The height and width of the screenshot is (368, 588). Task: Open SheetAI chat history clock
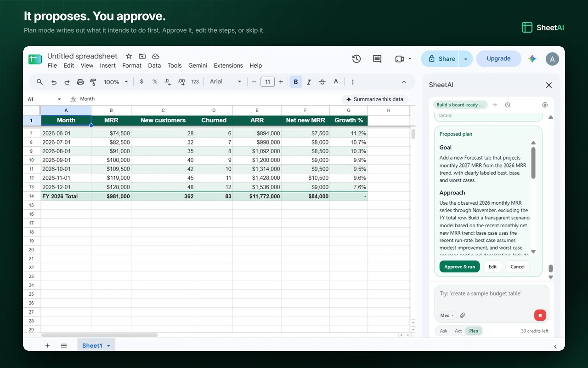pos(508,105)
